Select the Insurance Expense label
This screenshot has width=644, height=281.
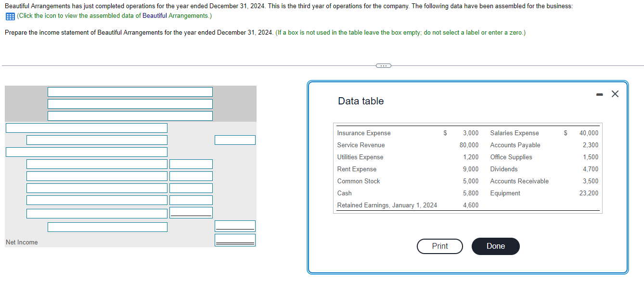[x=364, y=133]
